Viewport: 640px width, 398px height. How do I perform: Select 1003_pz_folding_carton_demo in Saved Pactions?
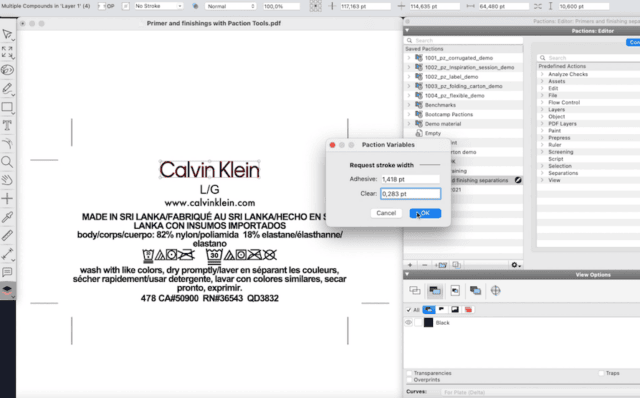[464, 86]
